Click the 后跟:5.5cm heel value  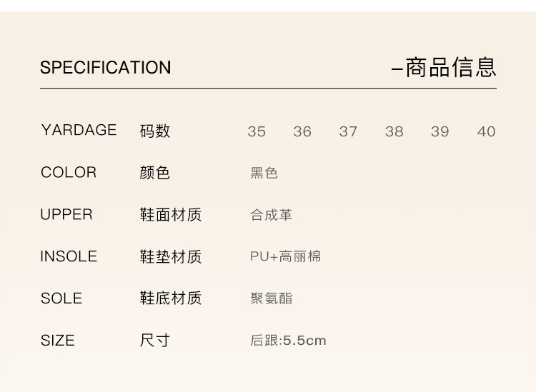pyautogui.click(x=288, y=341)
